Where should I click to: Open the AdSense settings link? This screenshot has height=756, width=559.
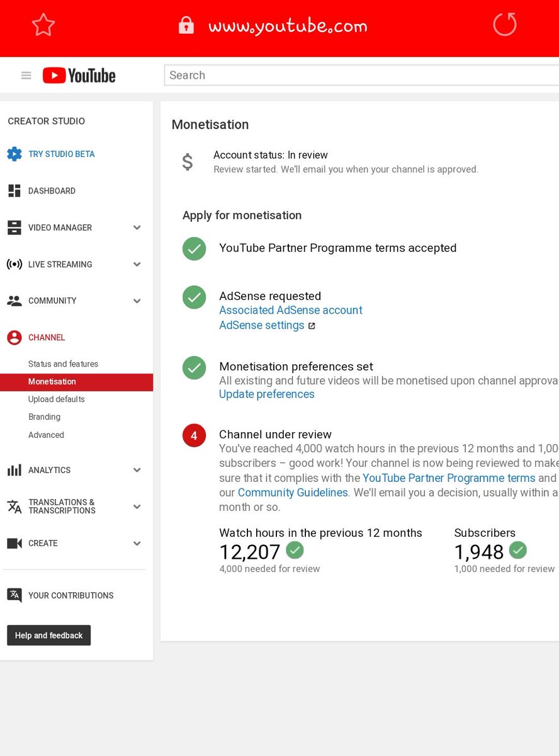tap(262, 326)
